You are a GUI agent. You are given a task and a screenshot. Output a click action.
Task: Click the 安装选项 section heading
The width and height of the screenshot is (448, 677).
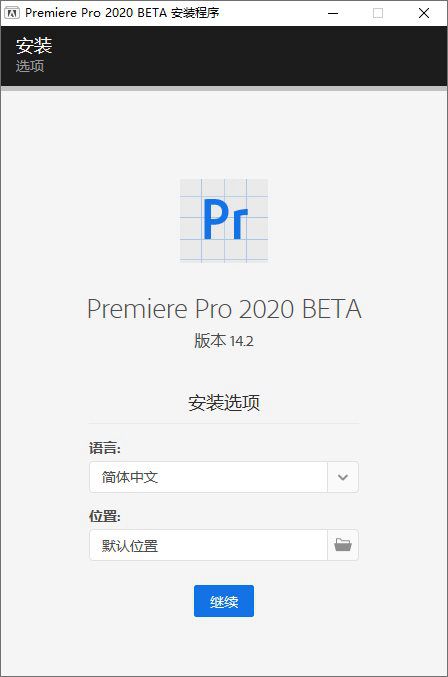coord(224,402)
